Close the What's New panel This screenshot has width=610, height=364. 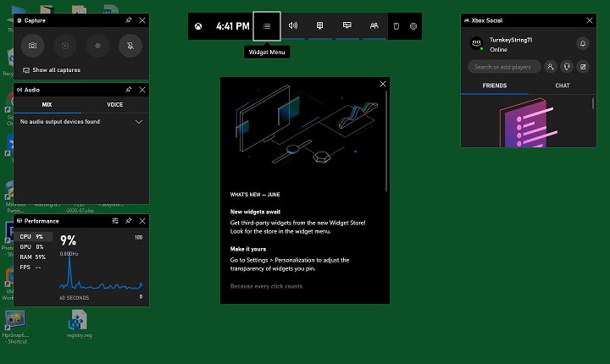pos(383,84)
